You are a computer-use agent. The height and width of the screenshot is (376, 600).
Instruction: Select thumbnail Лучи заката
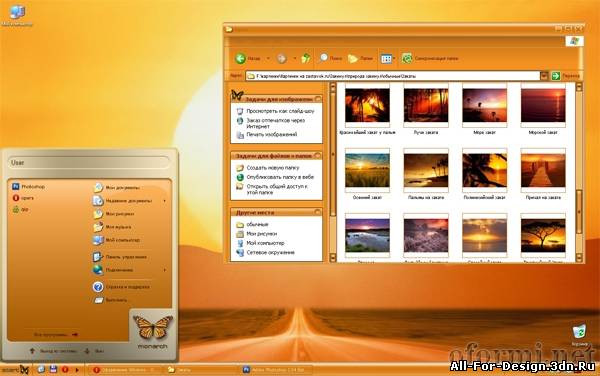[x=426, y=109]
